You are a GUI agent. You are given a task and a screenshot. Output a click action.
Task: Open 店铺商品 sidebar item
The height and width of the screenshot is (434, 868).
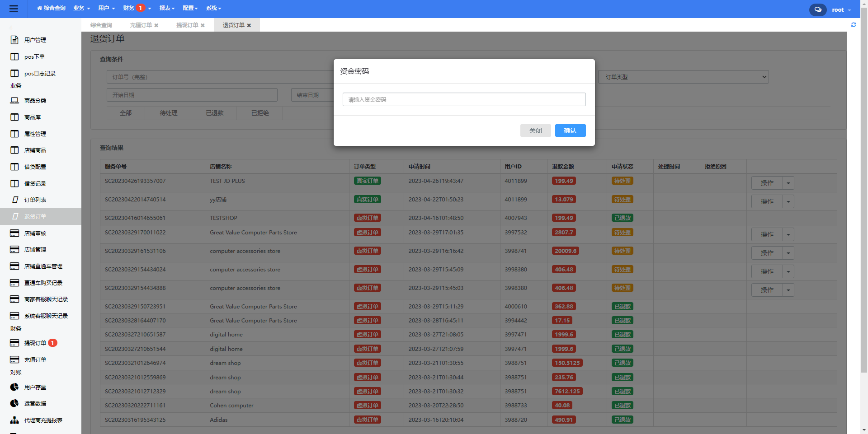pyautogui.click(x=35, y=150)
